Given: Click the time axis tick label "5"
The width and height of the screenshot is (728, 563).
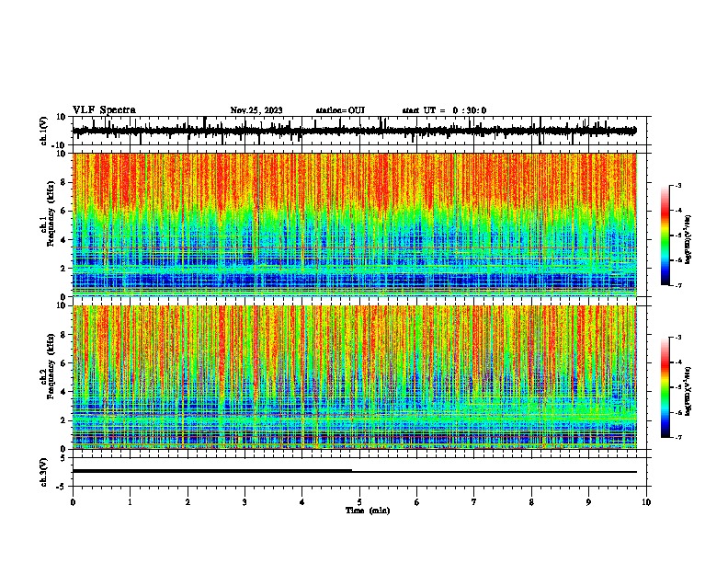Looking at the screenshot, I should pyautogui.click(x=359, y=502).
